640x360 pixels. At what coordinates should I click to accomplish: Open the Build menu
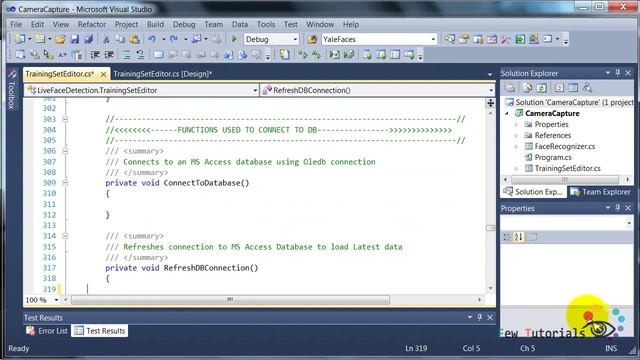[x=155, y=24]
